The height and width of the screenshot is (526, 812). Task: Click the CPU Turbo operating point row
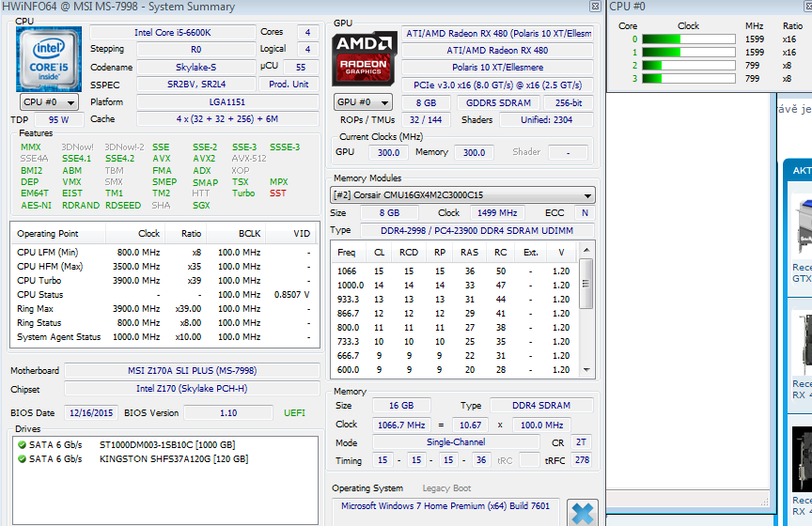164,281
